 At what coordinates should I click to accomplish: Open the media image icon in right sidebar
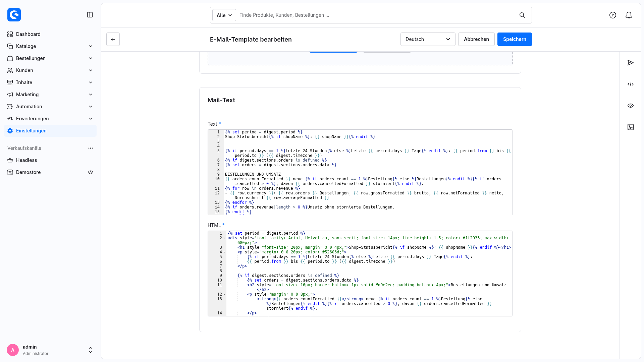point(631,127)
